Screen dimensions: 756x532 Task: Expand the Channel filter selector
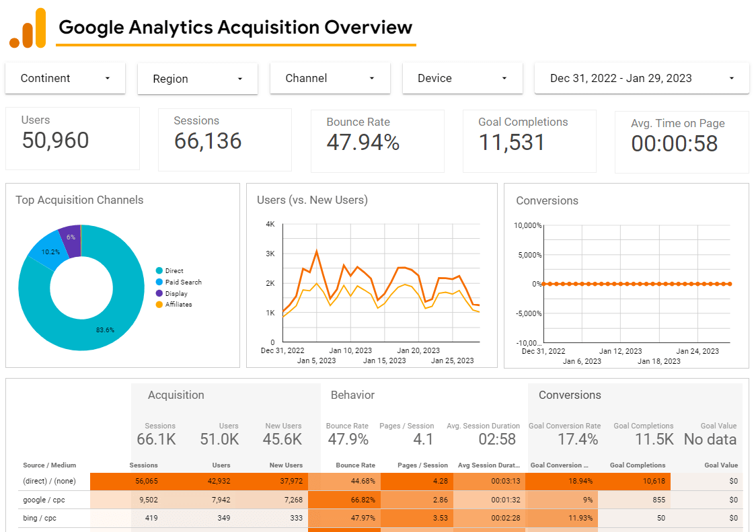(x=330, y=78)
